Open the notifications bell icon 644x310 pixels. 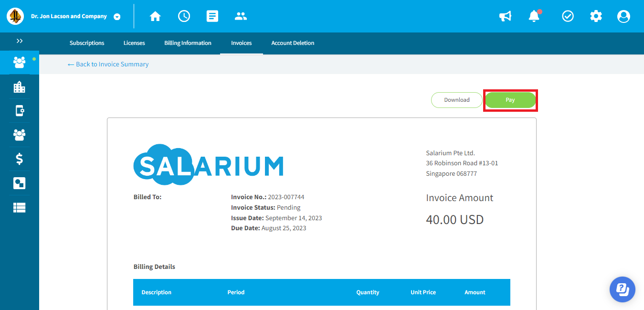(x=534, y=16)
